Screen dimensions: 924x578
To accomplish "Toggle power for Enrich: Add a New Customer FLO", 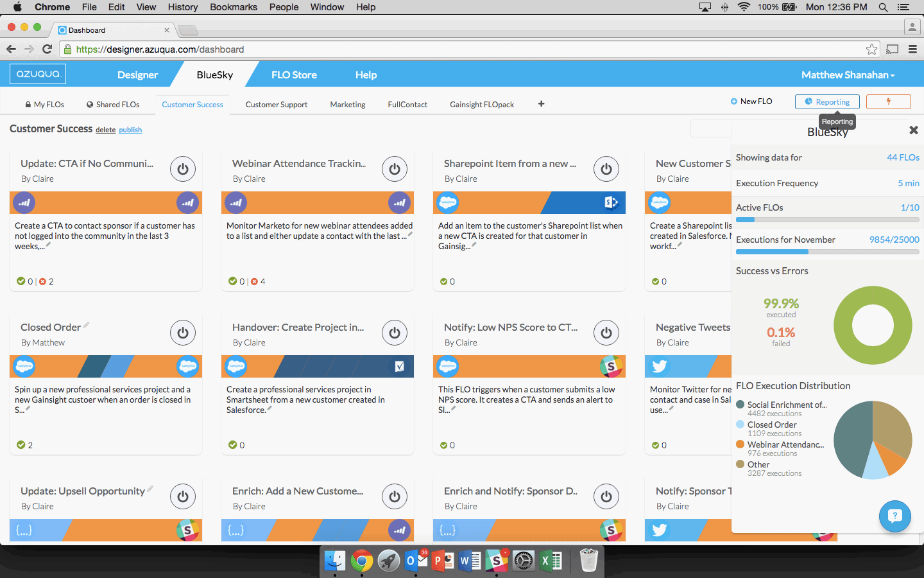I will (395, 496).
